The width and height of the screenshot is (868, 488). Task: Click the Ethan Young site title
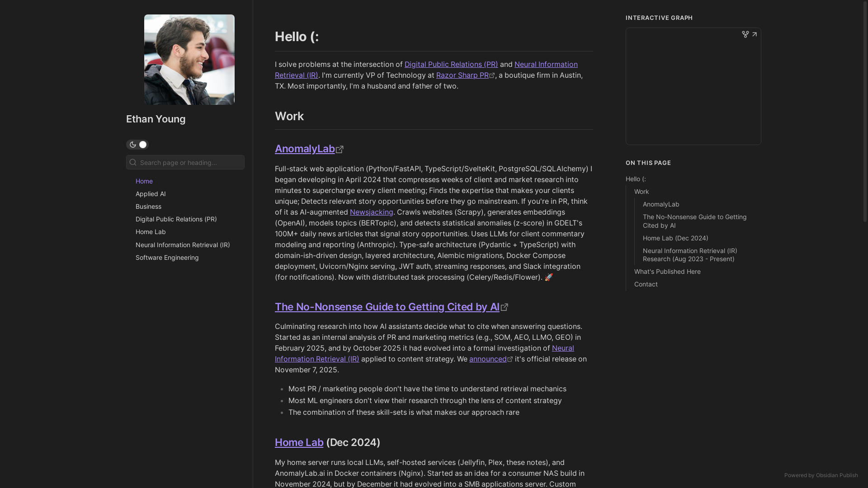tap(156, 119)
